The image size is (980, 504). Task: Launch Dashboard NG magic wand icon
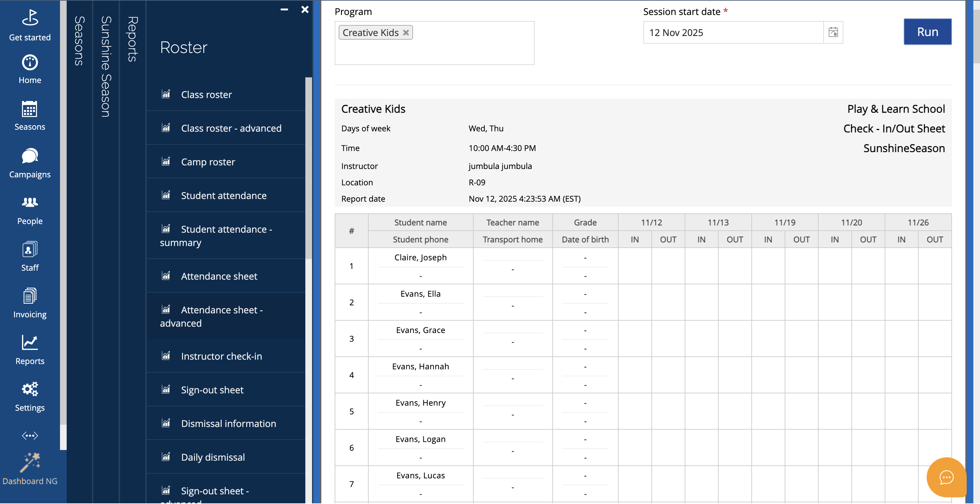[x=30, y=463]
